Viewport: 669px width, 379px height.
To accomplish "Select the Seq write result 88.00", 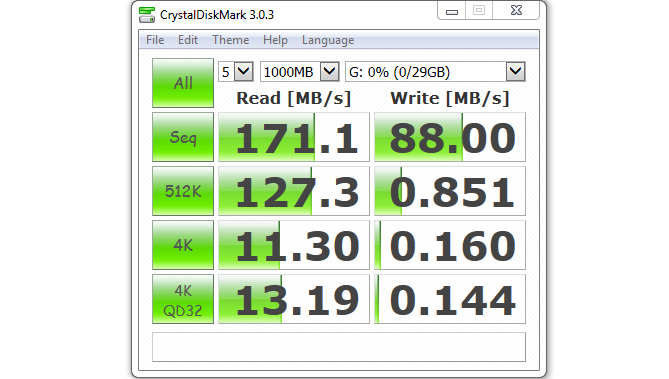I will click(450, 137).
